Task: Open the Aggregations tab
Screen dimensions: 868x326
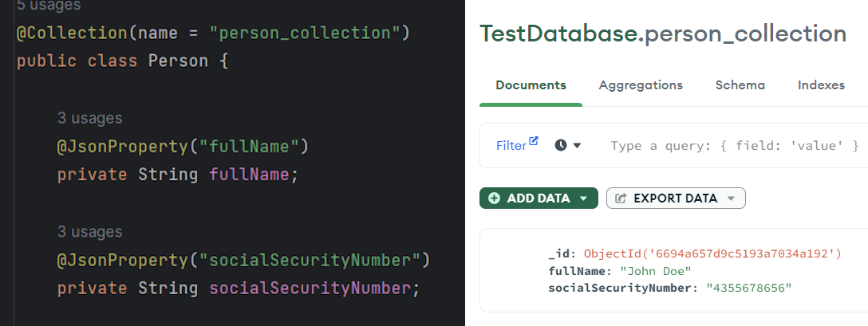Action: click(x=641, y=85)
